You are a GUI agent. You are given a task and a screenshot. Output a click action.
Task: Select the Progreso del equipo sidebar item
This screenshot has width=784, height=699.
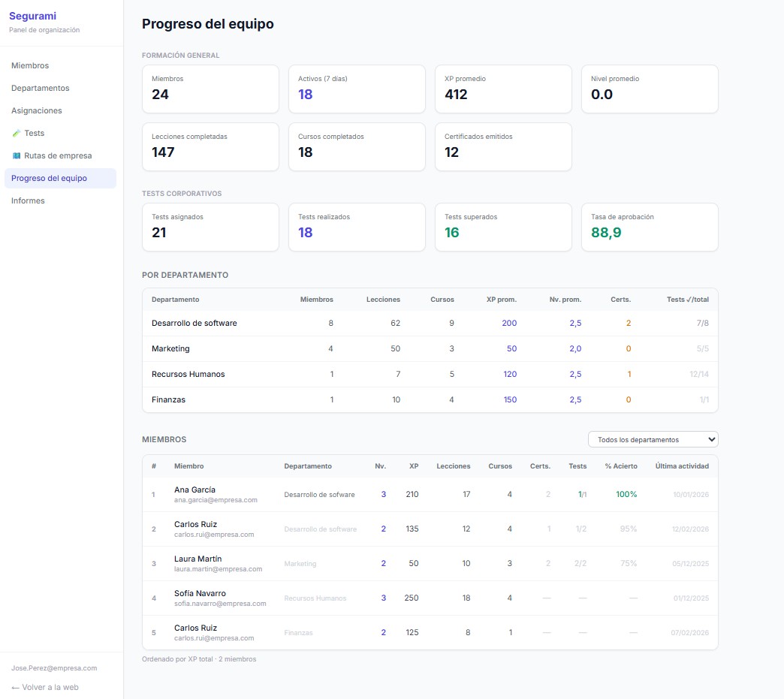click(x=49, y=178)
